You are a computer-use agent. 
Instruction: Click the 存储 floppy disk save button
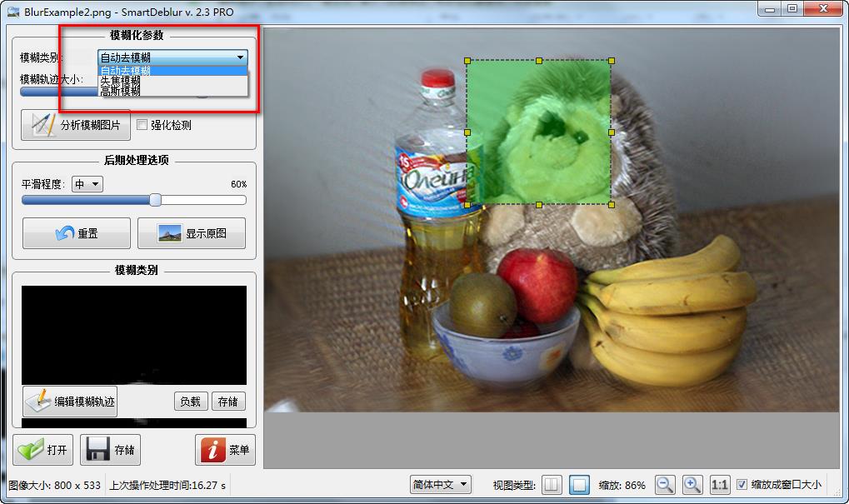(111, 449)
